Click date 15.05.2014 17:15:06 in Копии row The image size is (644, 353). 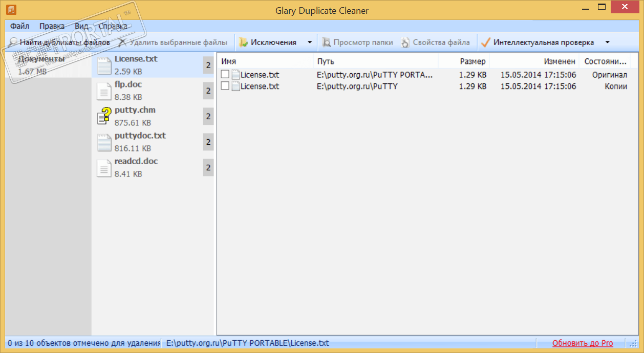538,86
